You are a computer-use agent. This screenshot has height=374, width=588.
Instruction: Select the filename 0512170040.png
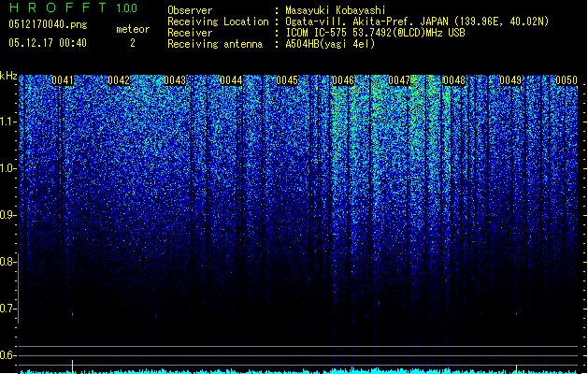coord(48,24)
